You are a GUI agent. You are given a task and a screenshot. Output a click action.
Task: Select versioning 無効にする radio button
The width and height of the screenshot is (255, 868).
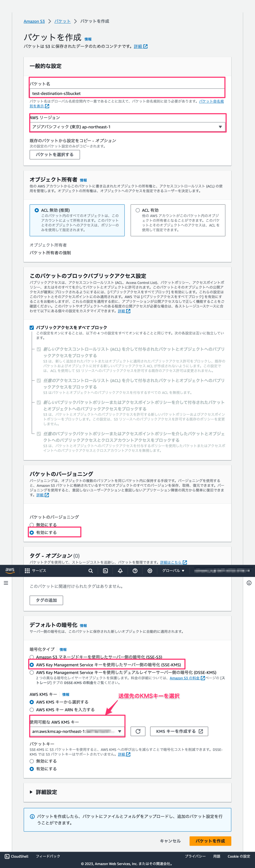click(32, 525)
